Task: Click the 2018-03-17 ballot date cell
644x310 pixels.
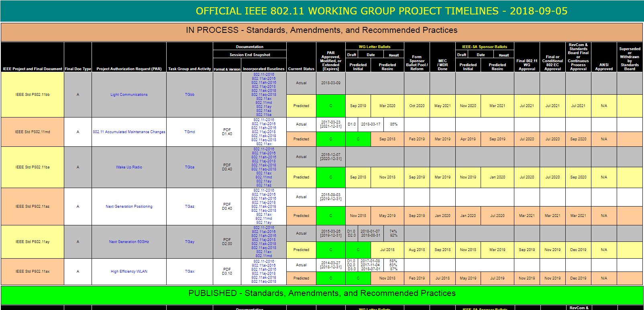Action: [371, 124]
